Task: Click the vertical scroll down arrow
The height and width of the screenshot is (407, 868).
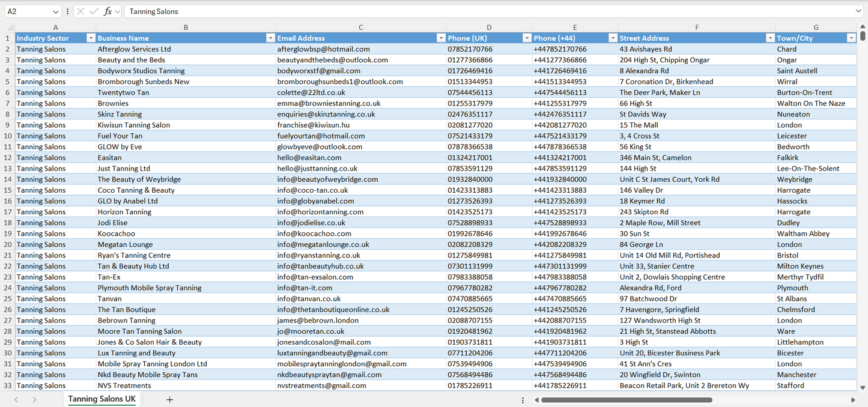Action: (863, 388)
